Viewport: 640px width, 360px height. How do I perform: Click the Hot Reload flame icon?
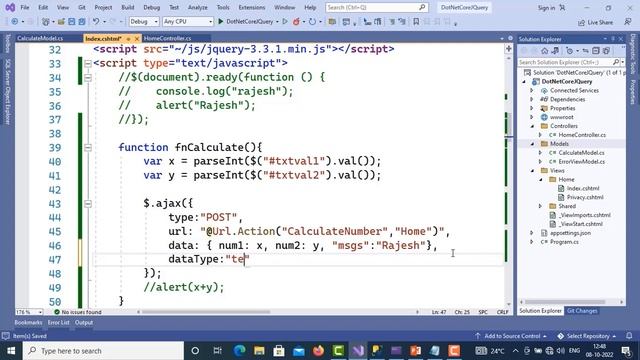296,22
